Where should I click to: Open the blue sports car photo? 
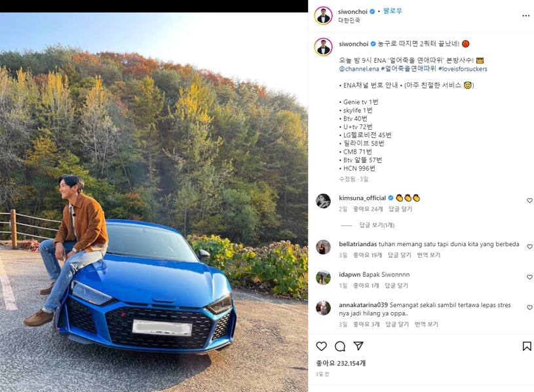pos(154,202)
